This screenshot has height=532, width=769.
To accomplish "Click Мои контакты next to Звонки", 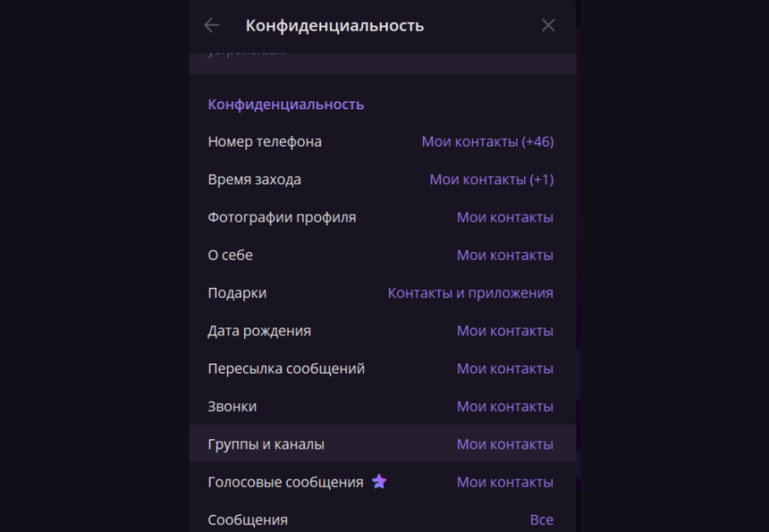I will [505, 406].
